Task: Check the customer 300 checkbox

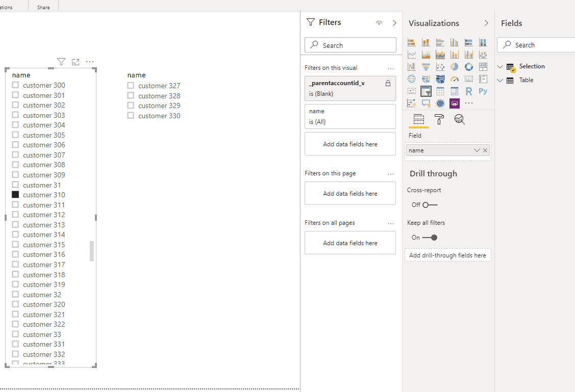Action: click(x=15, y=85)
